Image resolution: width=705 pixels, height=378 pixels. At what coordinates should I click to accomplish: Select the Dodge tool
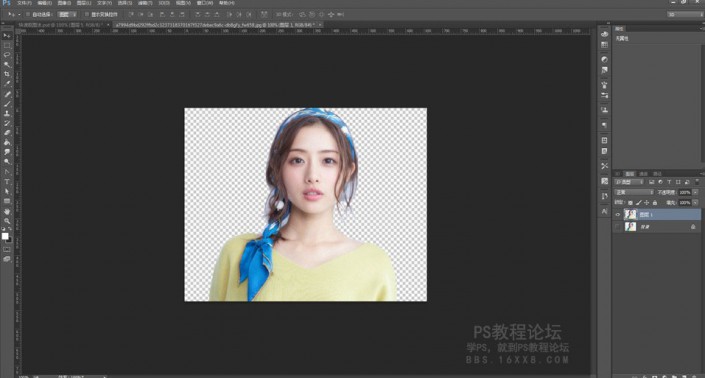7,161
